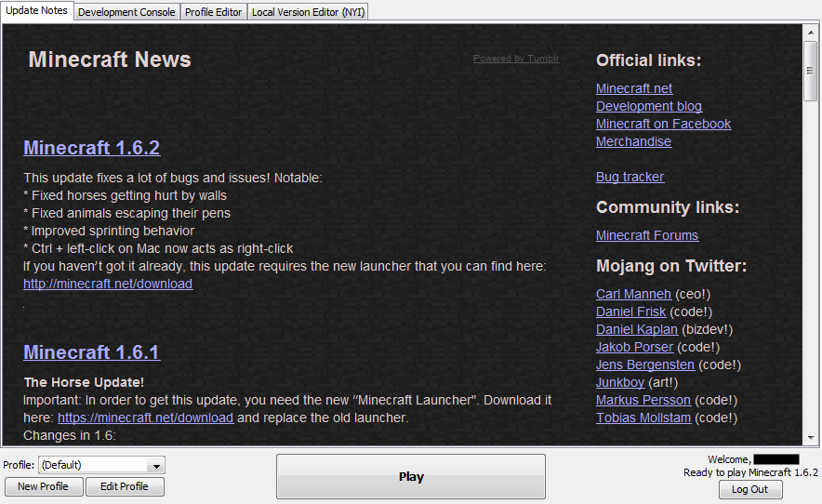Click the 'Official links:' heading

click(648, 60)
